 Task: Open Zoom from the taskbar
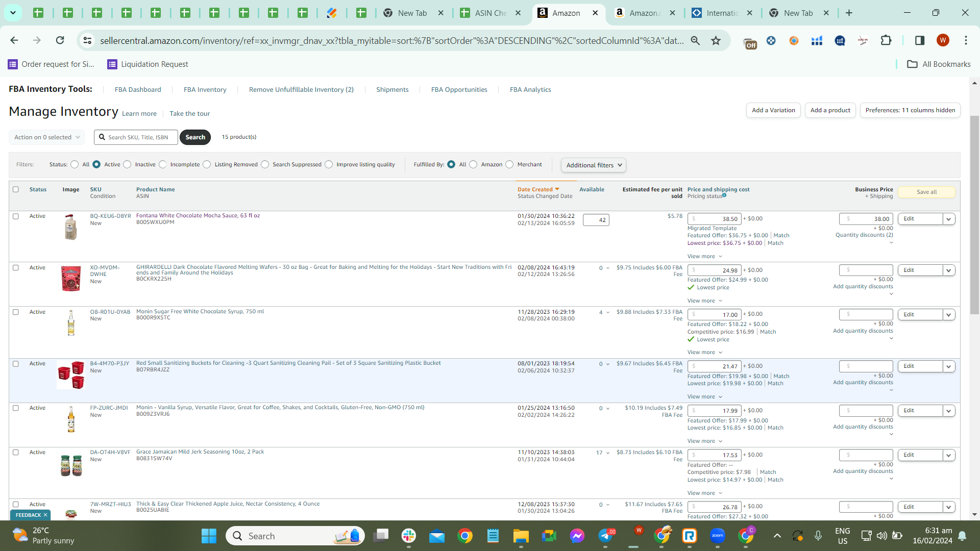point(718,536)
